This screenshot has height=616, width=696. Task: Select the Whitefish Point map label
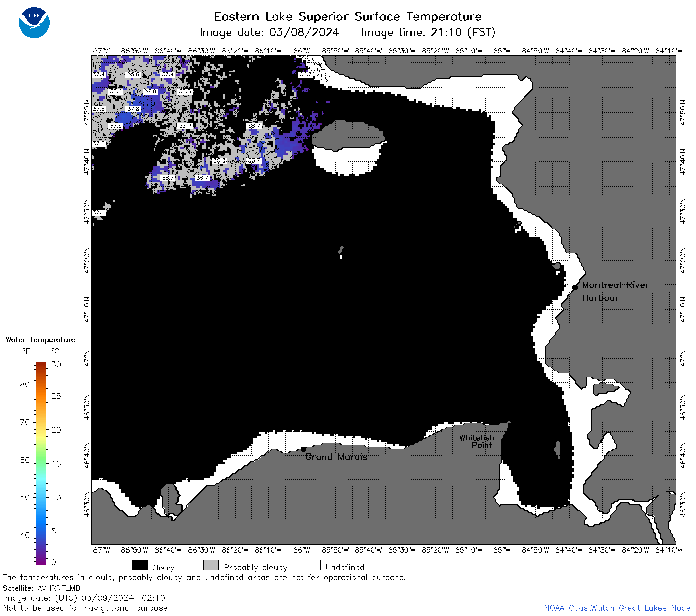click(477, 441)
